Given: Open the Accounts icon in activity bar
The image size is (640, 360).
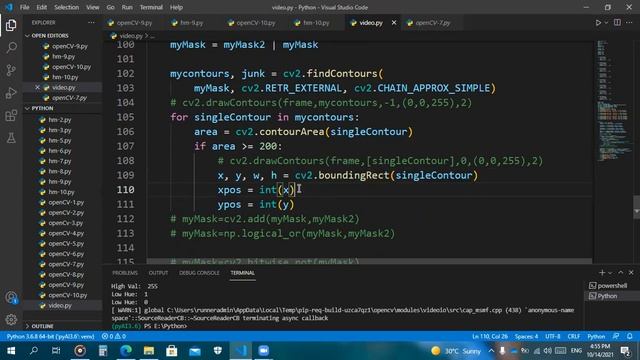Looking at the screenshot, I should [x=11, y=298].
